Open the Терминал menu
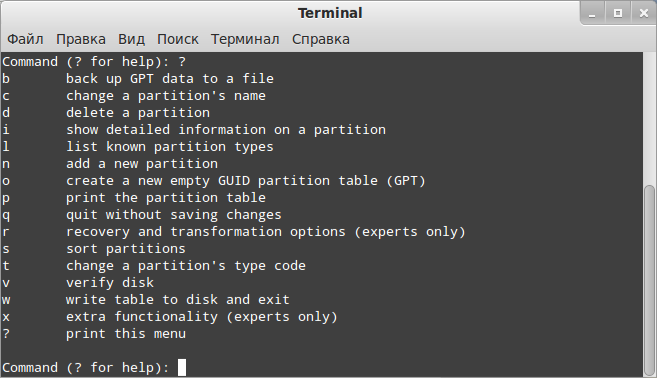This screenshot has height=378, width=657. [x=245, y=39]
